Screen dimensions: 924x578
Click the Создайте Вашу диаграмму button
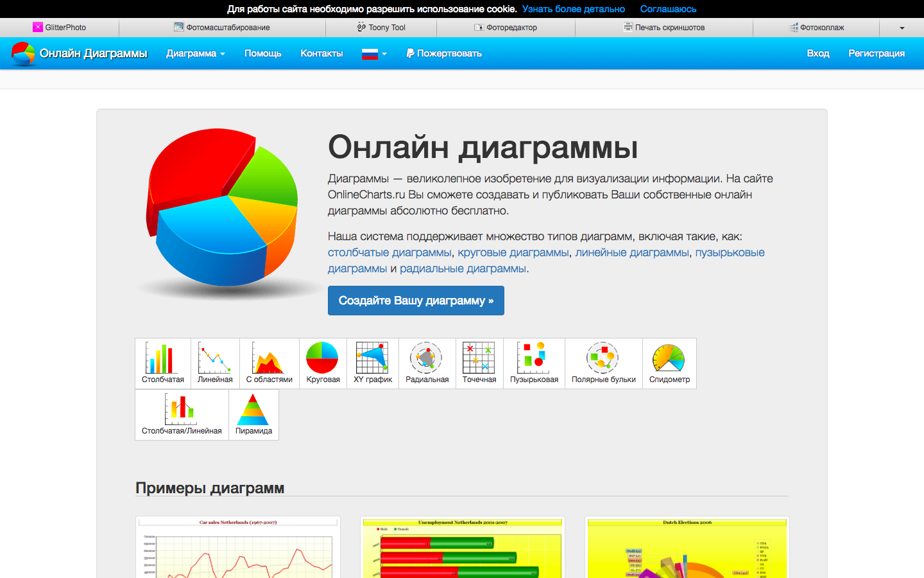tap(416, 300)
